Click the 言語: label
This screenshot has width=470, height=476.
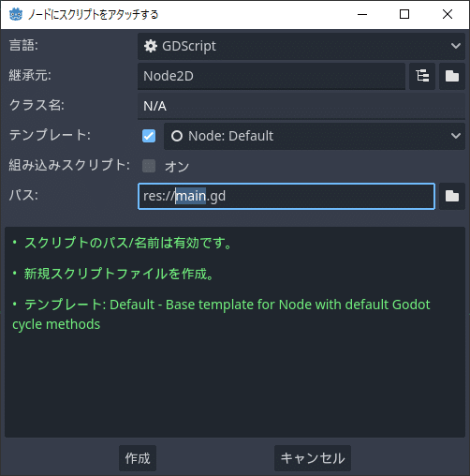23,45
